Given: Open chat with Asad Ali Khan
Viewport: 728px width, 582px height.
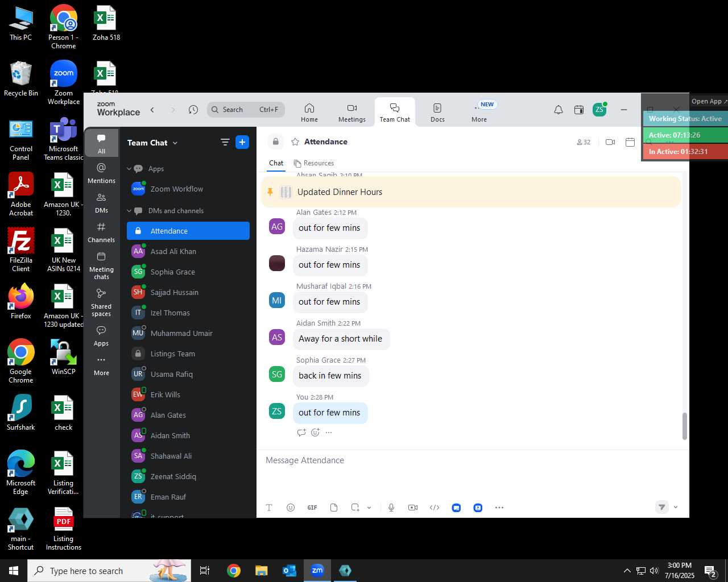Looking at the screenshot, I should (x=188, y=252).
